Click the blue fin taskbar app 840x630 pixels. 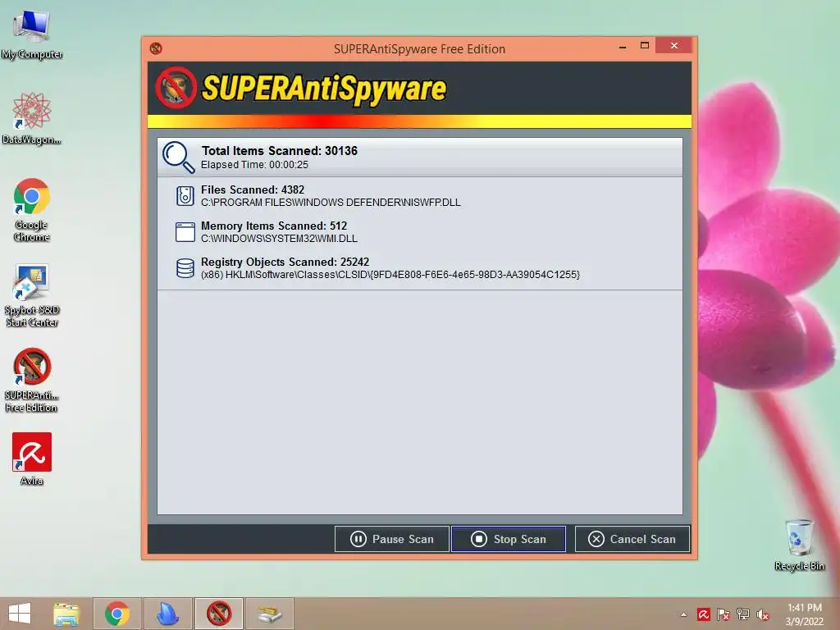tap(167, 614)
